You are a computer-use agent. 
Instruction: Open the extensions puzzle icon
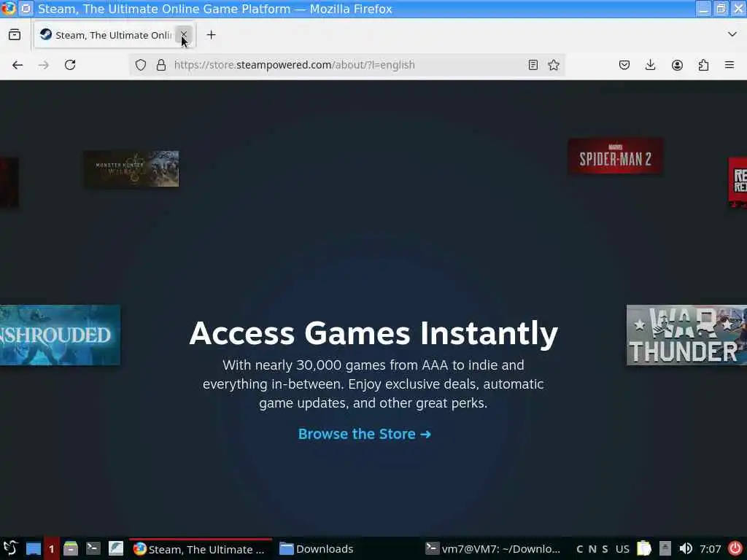tap(703, 65)
